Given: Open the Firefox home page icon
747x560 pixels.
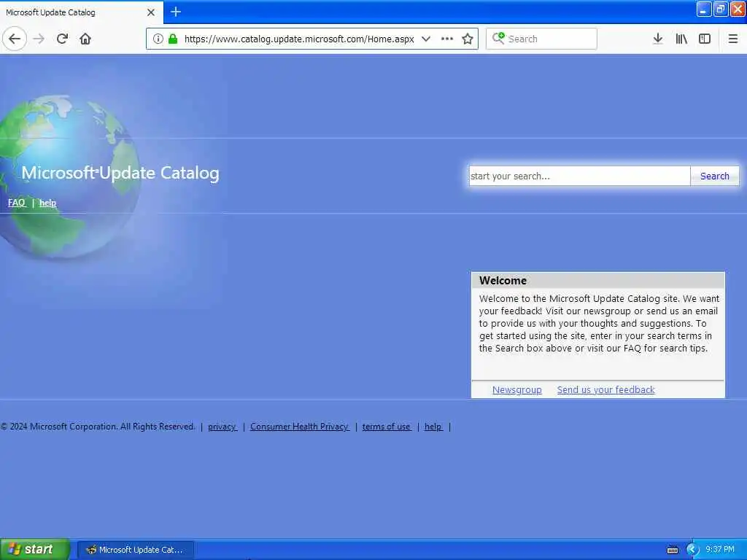Looking at the screenshot, I should [x=85, y=39].
